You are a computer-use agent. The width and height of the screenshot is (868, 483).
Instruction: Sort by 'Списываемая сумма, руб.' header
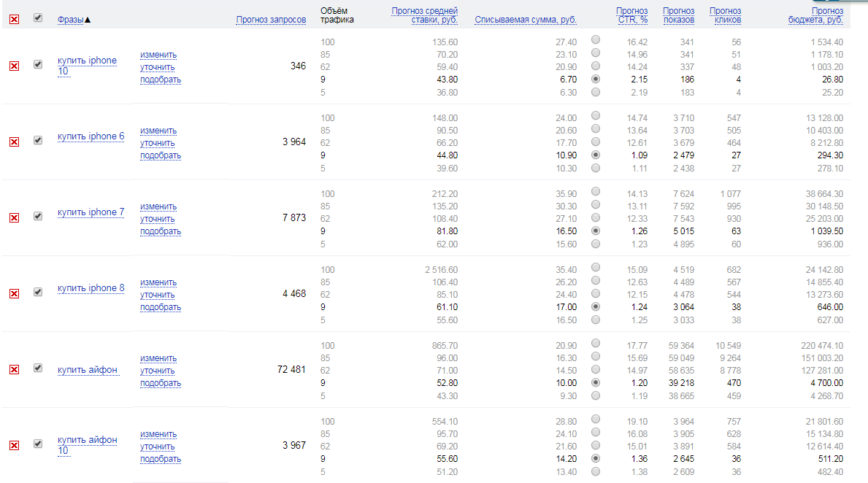pos(525,20)
